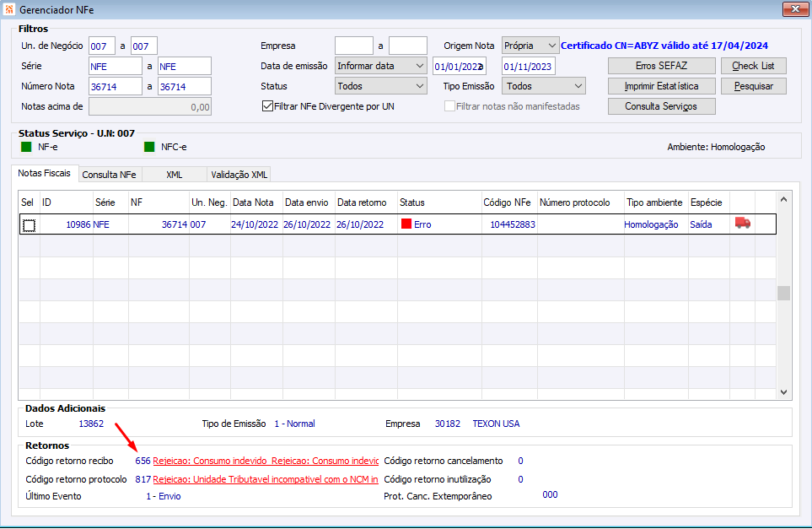
Task: Enable Filtrar notas não manifestadas checkbox
Action: 450,106
